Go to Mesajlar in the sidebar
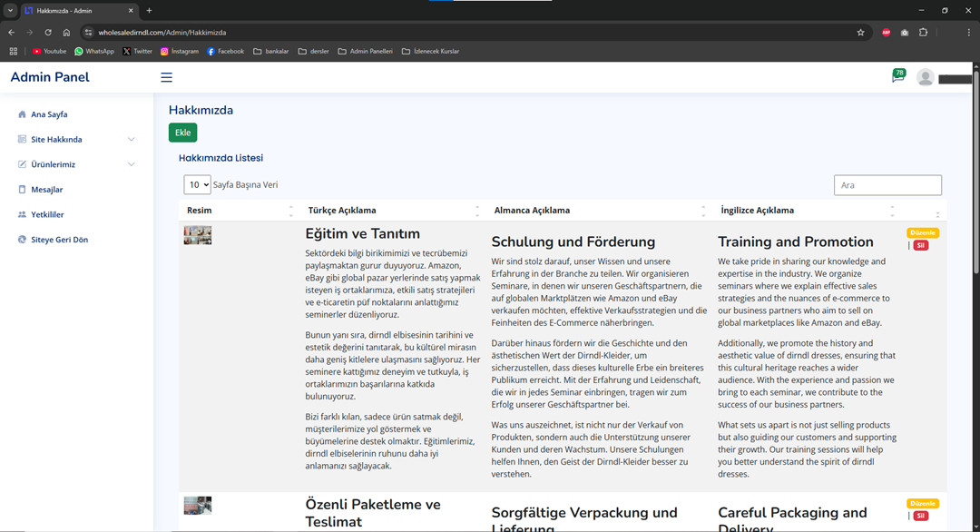This screenshot has width=980, height=532. tap(46, 190)
